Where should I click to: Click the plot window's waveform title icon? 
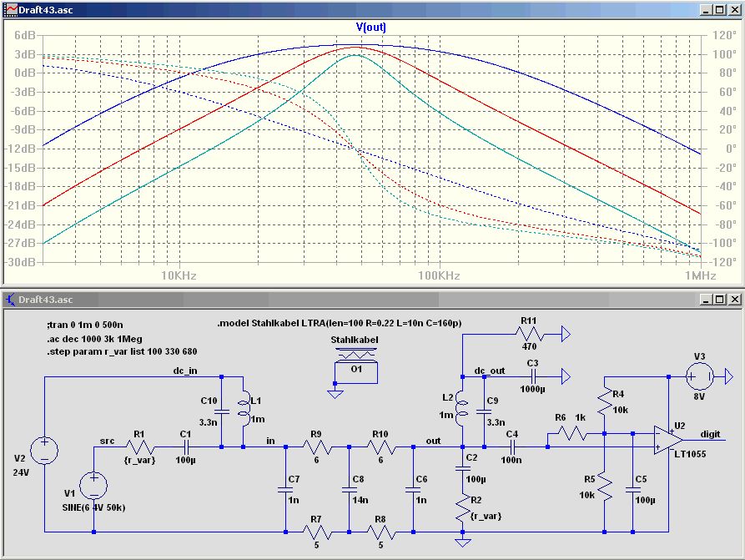coord(10,8)
